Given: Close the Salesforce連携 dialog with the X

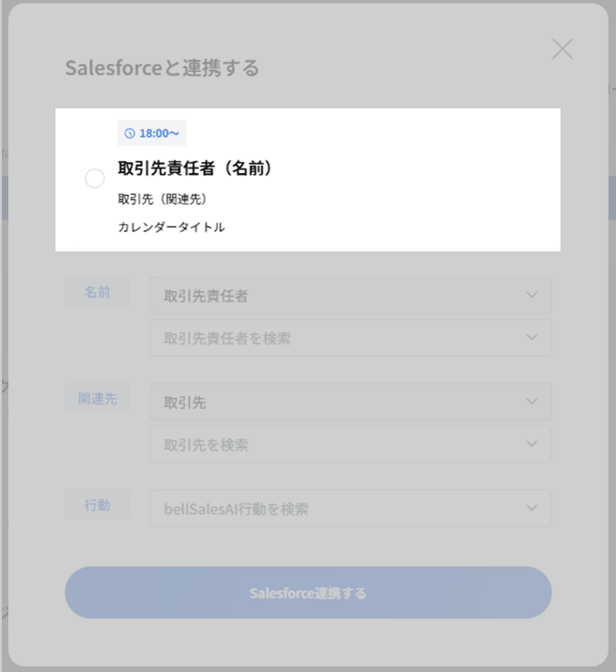Looking at the screenshot, I should click(562, 49).
